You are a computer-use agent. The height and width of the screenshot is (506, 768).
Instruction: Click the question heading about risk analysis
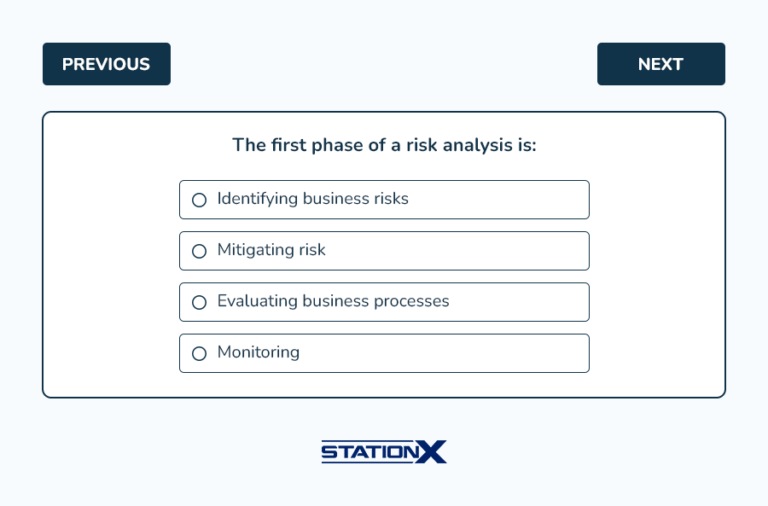tap(384, 145)
